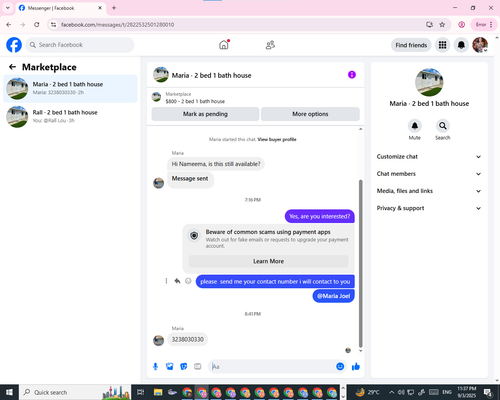Expand Media, files and links section
Image resolution: width=500 pixels, height=400 pixels.
pyautogui.click(x=429, y=191)
